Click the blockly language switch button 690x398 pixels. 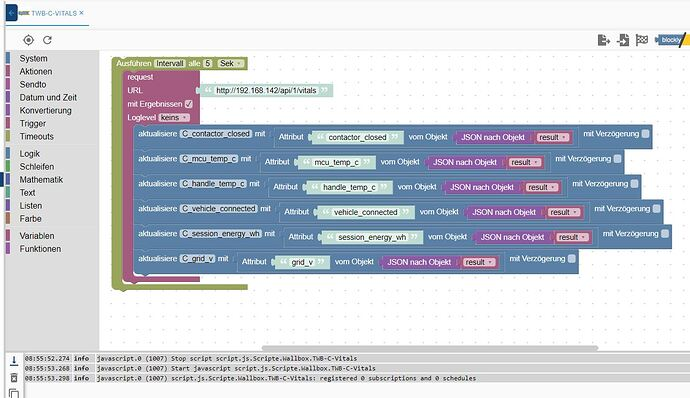click(670, 40)
